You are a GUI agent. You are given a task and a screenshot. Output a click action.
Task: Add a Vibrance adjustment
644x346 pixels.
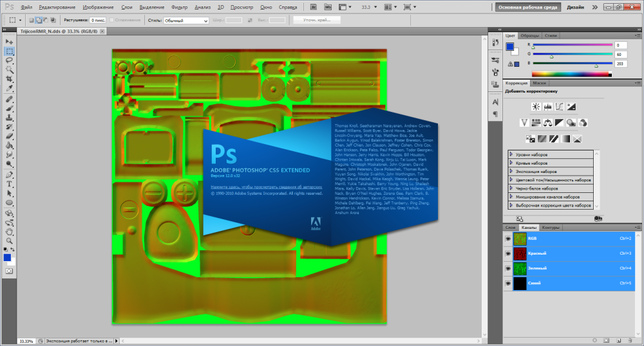pyautogui.click(x=524, y=123)
